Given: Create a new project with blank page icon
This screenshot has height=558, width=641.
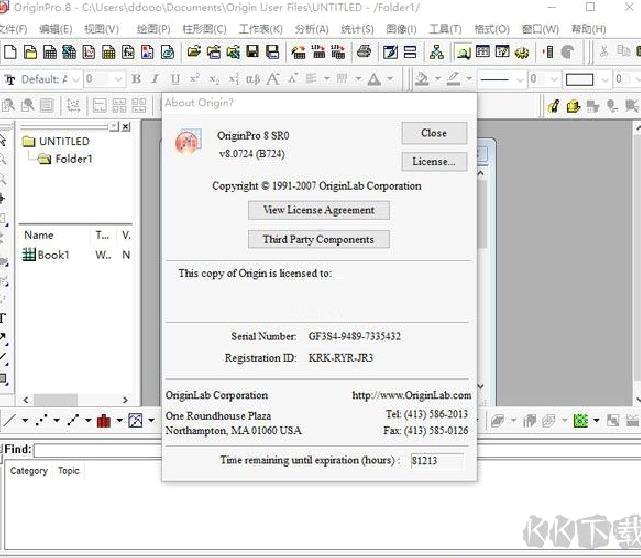Looking at the screenshot, I should pos(10,52).
